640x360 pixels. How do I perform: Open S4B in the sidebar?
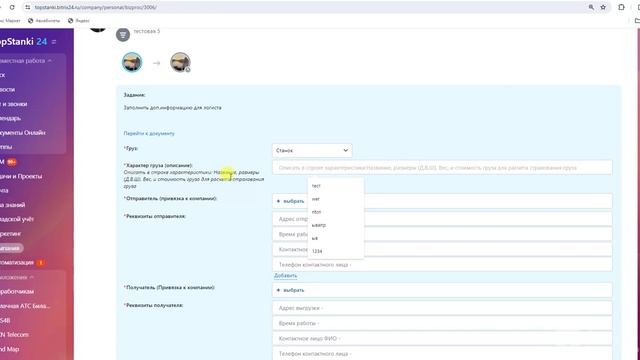pyautogui.click(x=5, y=320)
